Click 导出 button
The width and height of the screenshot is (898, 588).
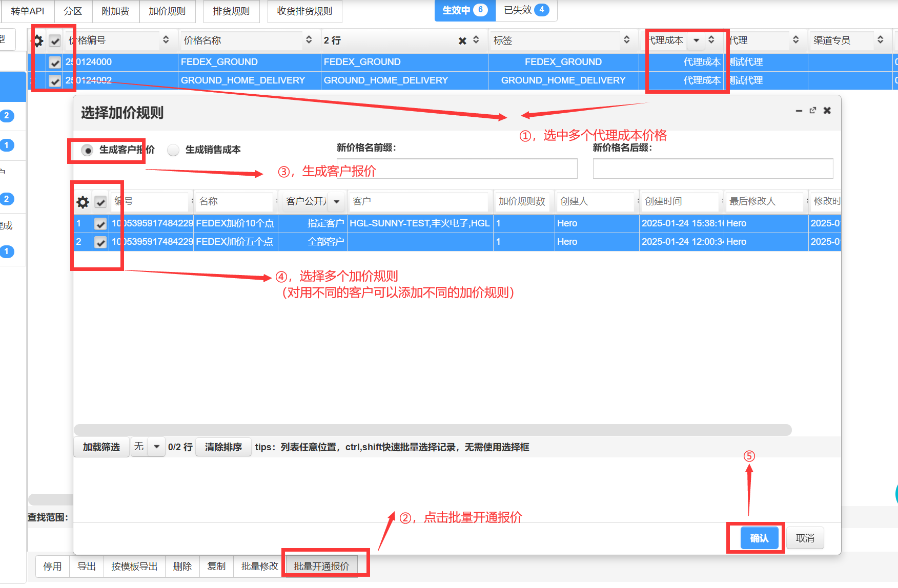click(x=87, y=566)
